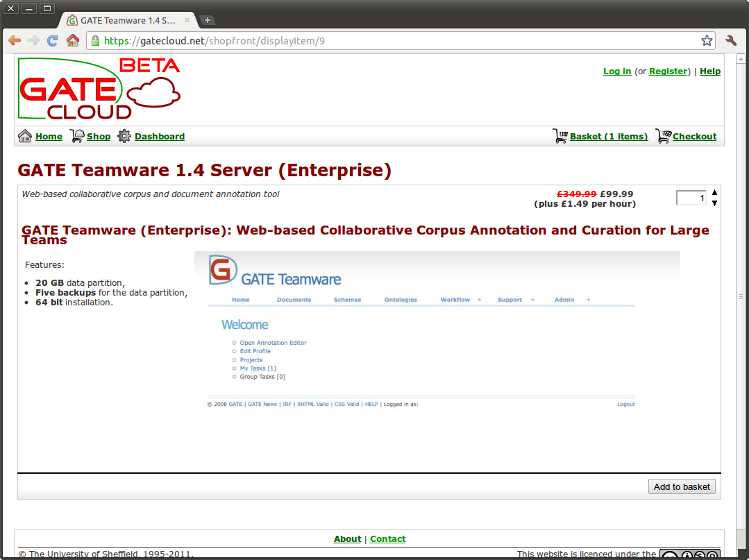The image size is (749, 560).
Task: Click the £99.99 price text
Action: 616,194
